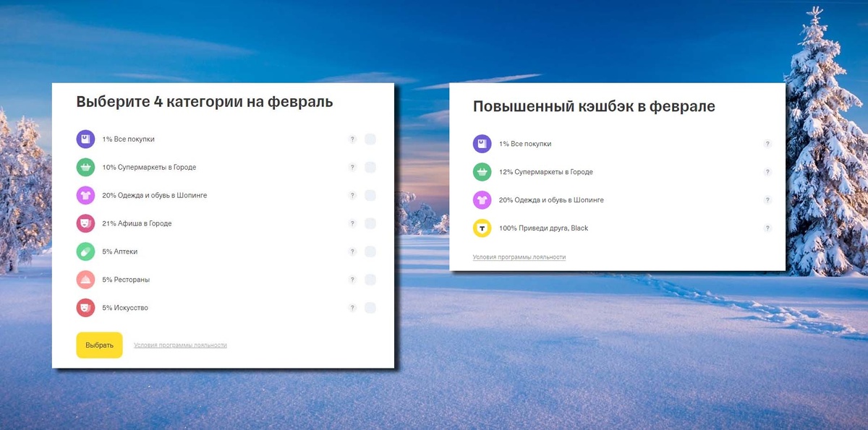Click the green basket icon for Супермаркеты

pos(85,167)
